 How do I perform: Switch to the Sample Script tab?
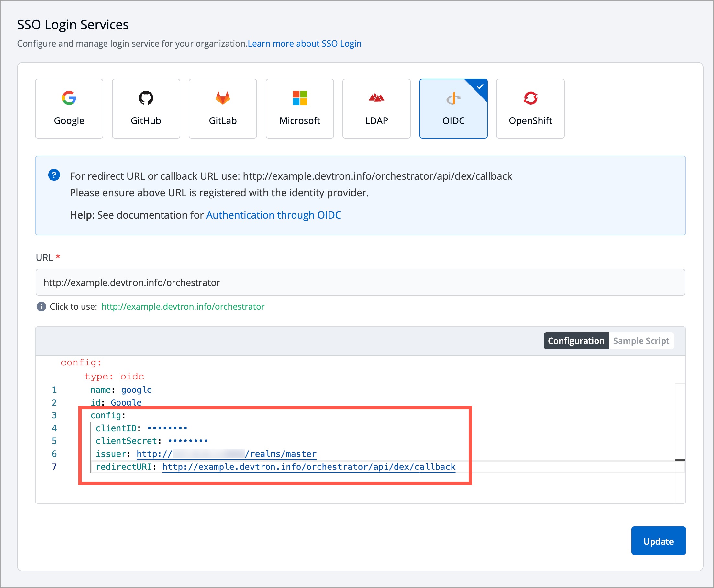pyautogui.click(x=641, y=341)
